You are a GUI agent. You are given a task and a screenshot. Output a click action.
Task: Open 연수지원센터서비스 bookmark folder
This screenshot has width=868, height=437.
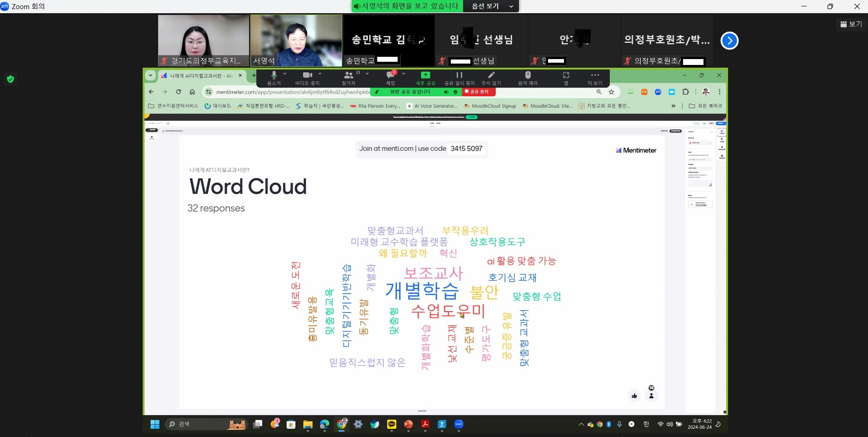click(x=173, y=106)
